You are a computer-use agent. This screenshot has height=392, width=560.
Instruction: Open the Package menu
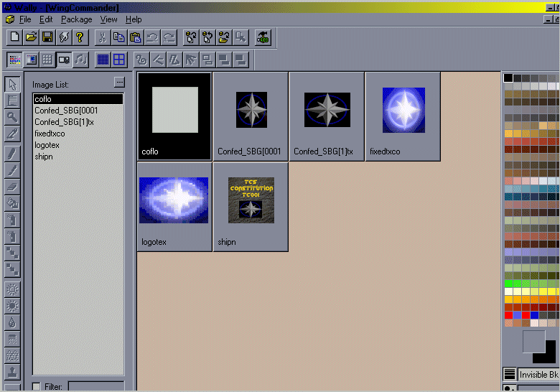[76, 19]
